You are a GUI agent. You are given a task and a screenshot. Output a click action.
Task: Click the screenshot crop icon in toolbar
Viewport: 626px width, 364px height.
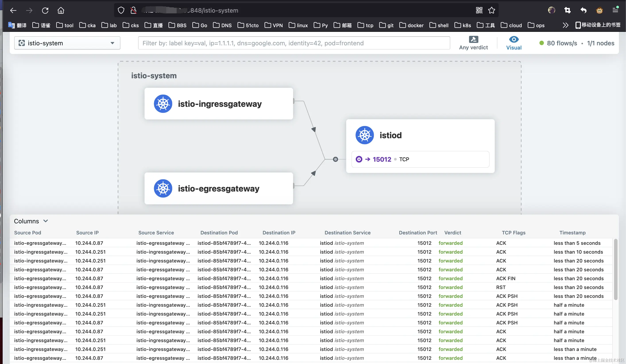[567, 10]
